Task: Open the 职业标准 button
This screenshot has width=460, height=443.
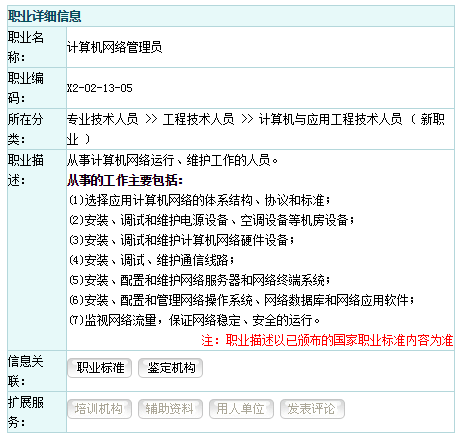Action: (99, 368)
